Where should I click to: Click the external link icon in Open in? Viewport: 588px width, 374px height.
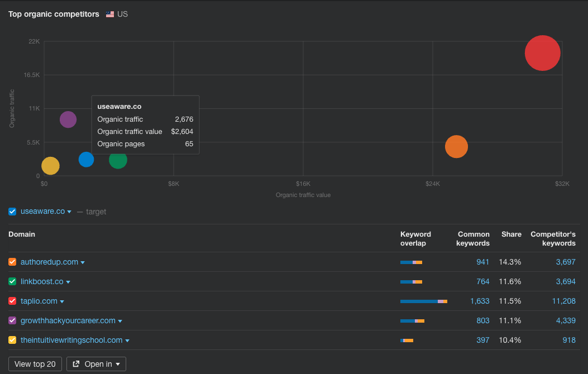coord(76,364)
